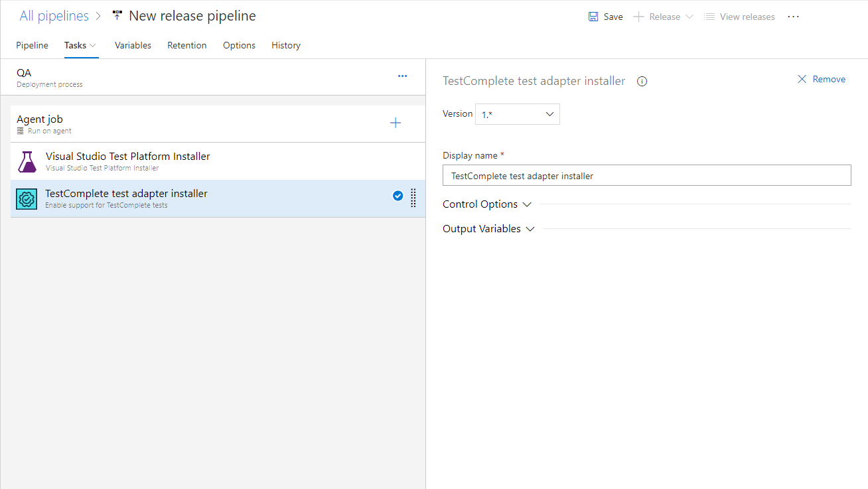Switch to the Variables tab
The image size is (868, 489).
133,45
